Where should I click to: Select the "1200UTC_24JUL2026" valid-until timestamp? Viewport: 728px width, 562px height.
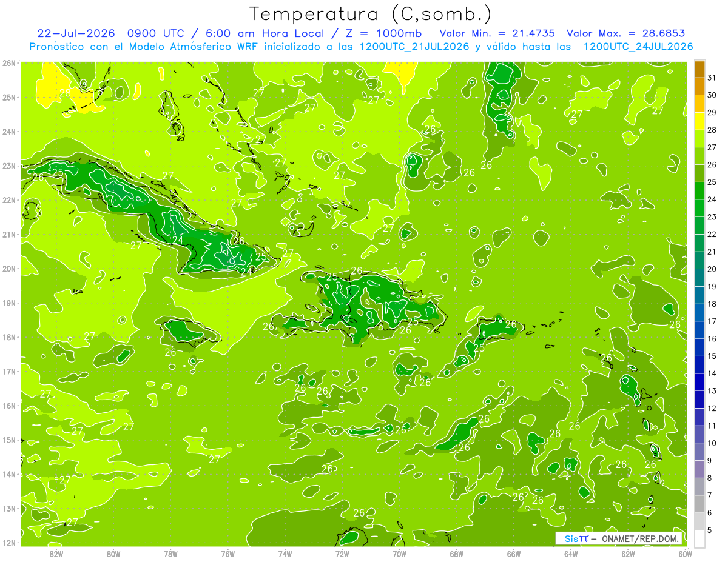coord(638,47)
